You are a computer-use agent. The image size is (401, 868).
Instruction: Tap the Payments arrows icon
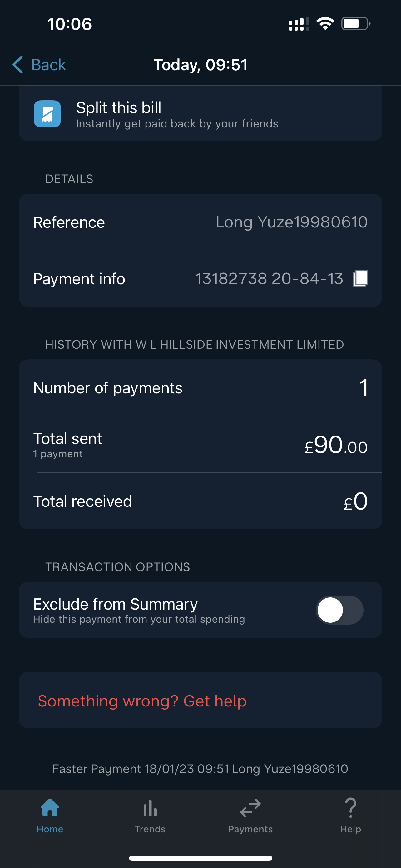coord(250,808)
